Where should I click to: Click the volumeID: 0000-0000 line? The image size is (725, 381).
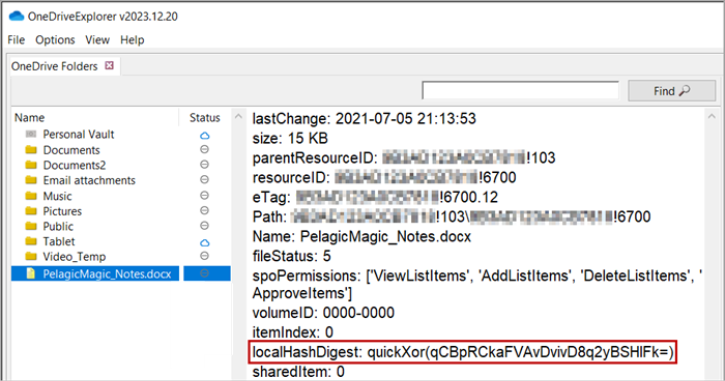point(323,313)
